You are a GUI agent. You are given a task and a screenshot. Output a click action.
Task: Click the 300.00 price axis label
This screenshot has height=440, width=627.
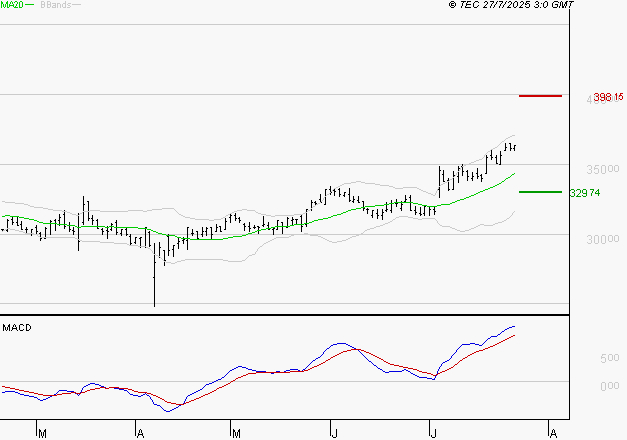click(603, 240)
